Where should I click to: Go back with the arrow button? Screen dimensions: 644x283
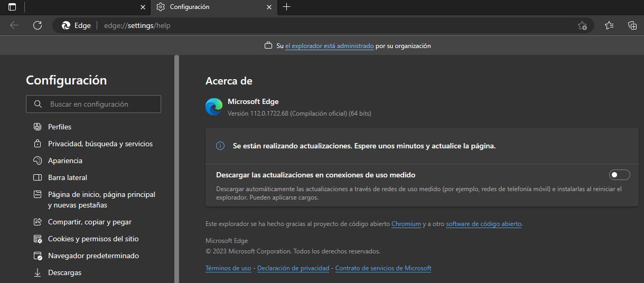pyautogui.click(x=14, y=25)
